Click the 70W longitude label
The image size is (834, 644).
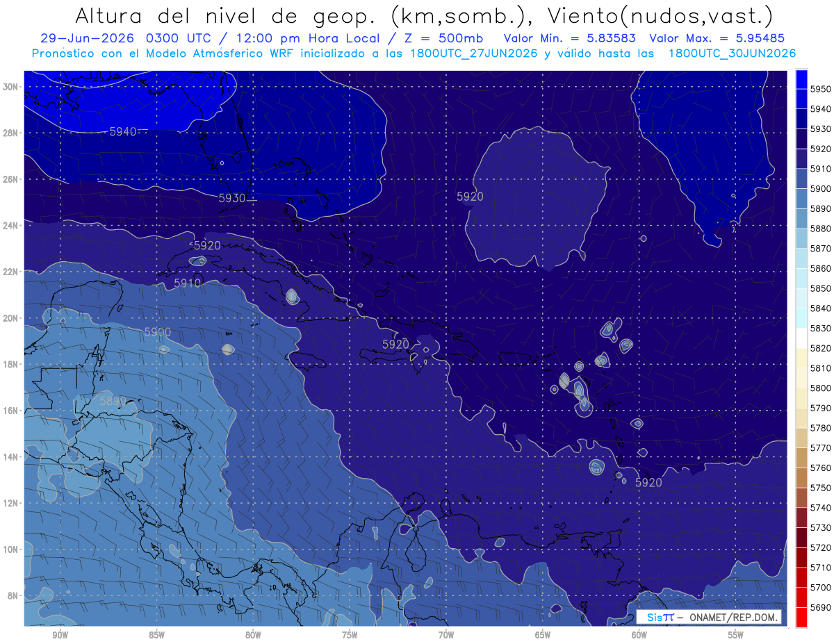coord(446,635)
